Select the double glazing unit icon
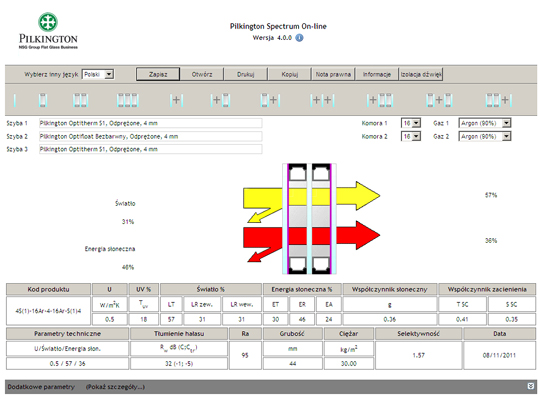The width and height of the screenshot is (540, 399). coord(176,100)
